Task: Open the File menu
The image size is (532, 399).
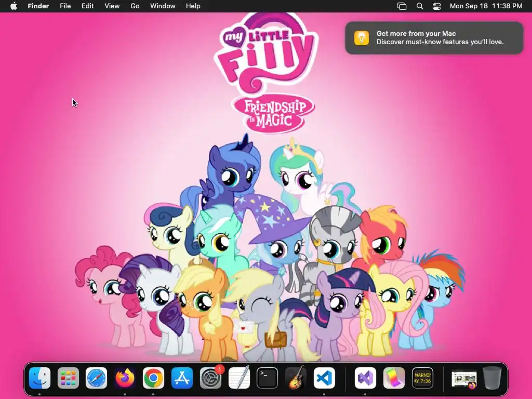Action: [65, 6]
